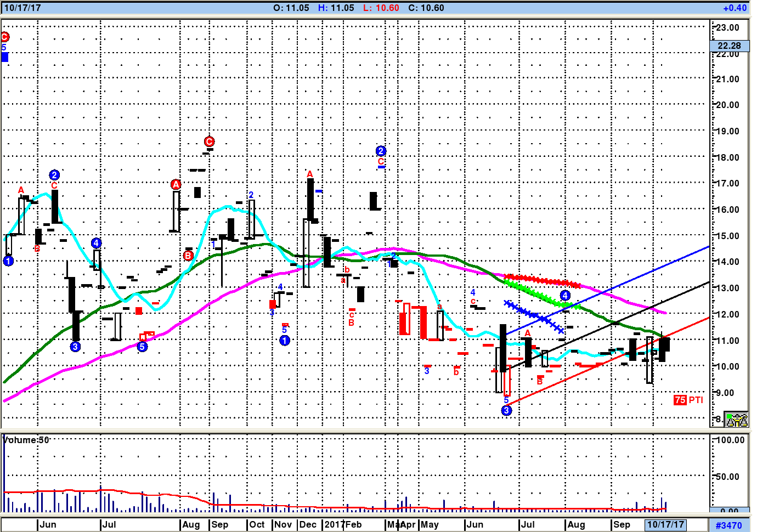Click the Volume:50 indicator label
The width and height of the screenshot is (768, 532).
[26, 440]
